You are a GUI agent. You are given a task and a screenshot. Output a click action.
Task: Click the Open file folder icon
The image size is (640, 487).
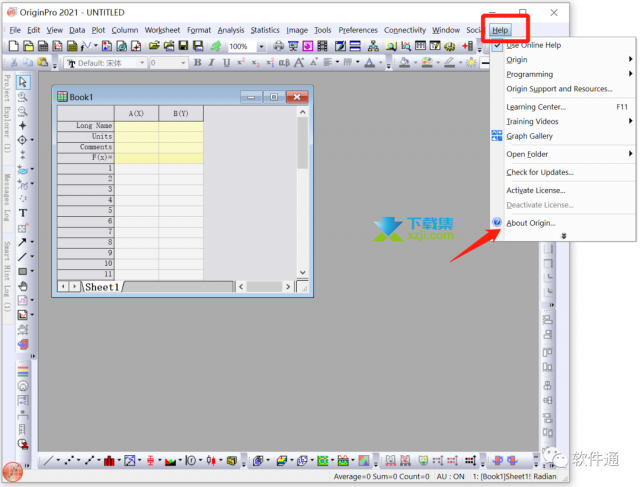pos(154,46)
